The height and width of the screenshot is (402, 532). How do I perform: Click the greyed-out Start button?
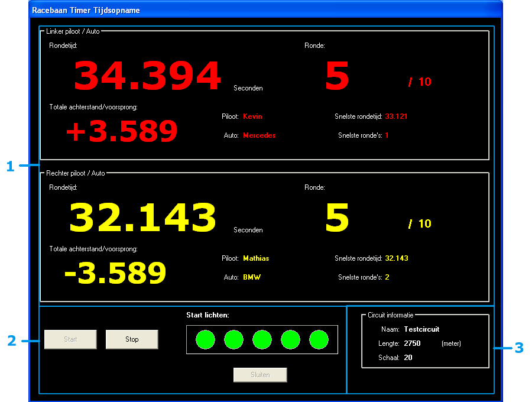point(70,339)
